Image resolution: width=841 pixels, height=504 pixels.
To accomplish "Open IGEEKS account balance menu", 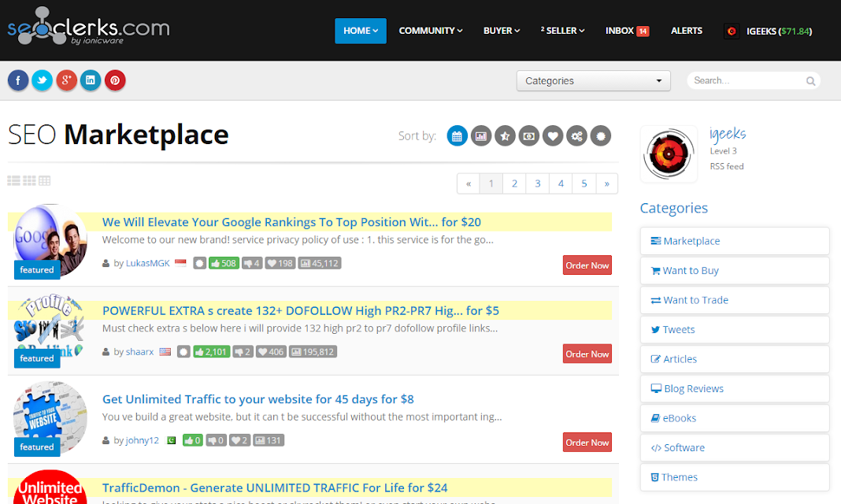I will tap(779, 31).
